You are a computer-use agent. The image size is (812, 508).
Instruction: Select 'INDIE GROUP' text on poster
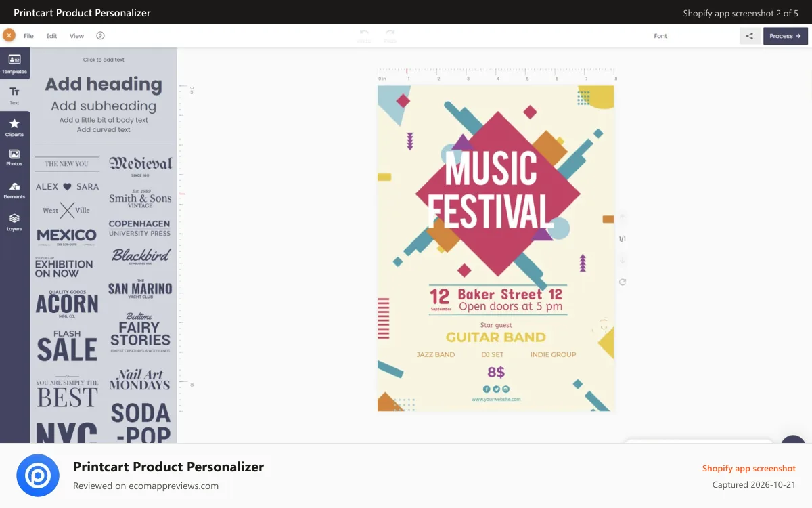point(554,354)
